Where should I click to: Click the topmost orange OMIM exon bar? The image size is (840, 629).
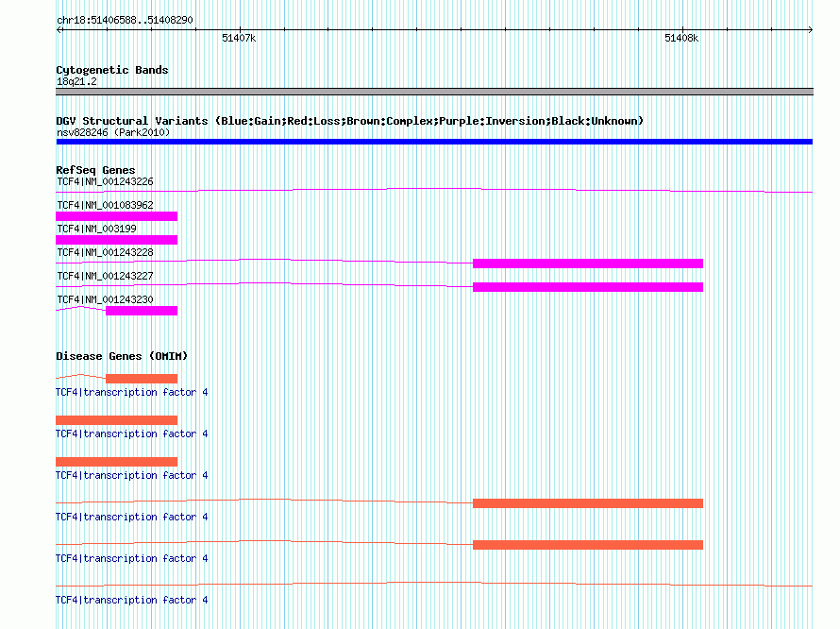point(142,379)
